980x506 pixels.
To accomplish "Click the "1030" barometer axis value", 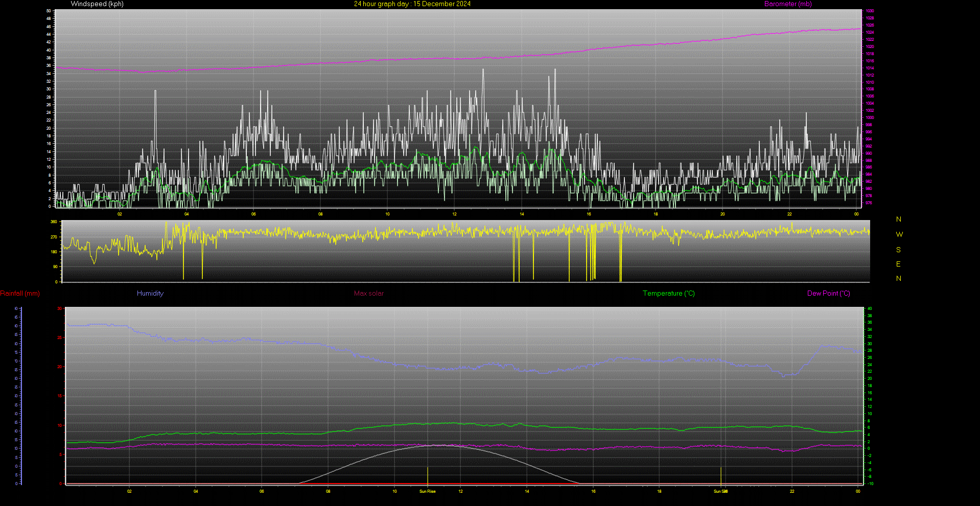I will (x=870, y=11).
